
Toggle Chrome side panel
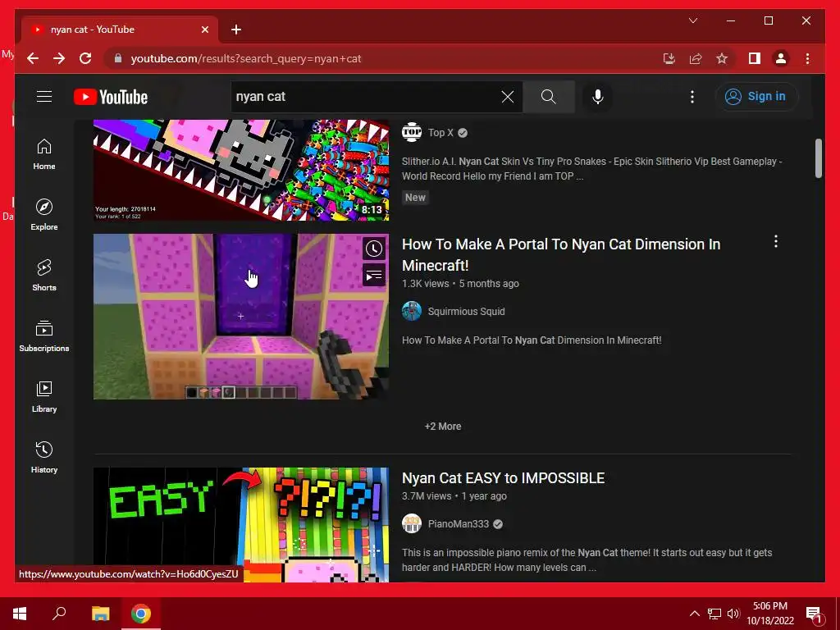[x=755, y=58]
